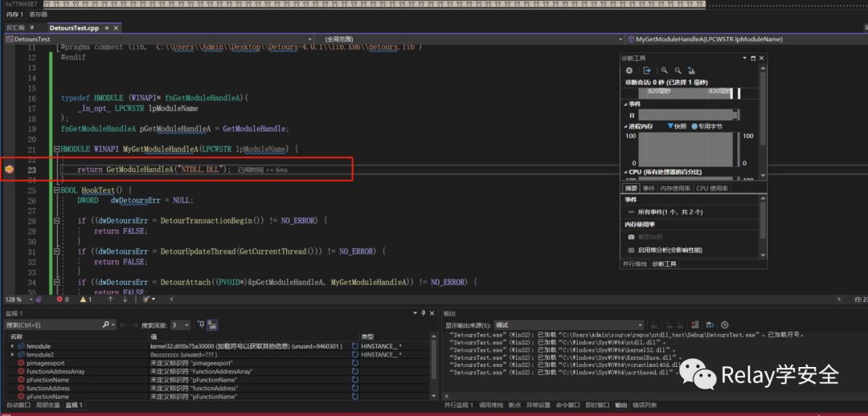The height and width of the screenshot is (416, 868).
Task: Open the output source dropdown showing 调试
Action: pos(640,324)
